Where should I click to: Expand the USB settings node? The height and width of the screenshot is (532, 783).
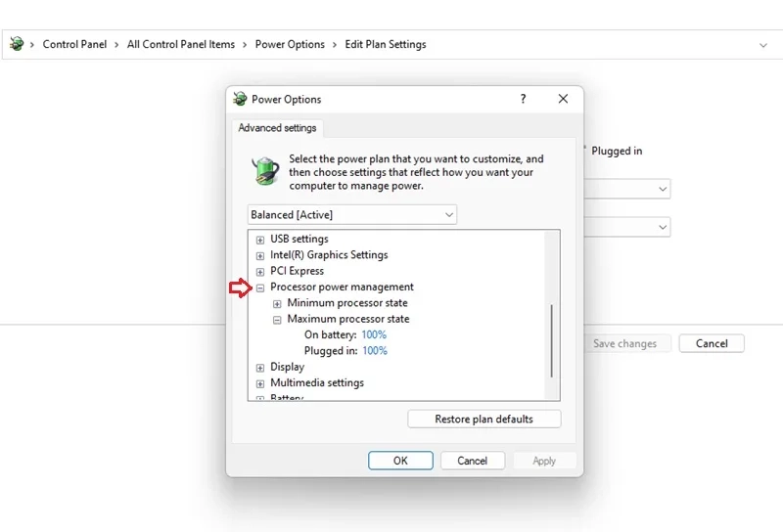pos(260,240)
